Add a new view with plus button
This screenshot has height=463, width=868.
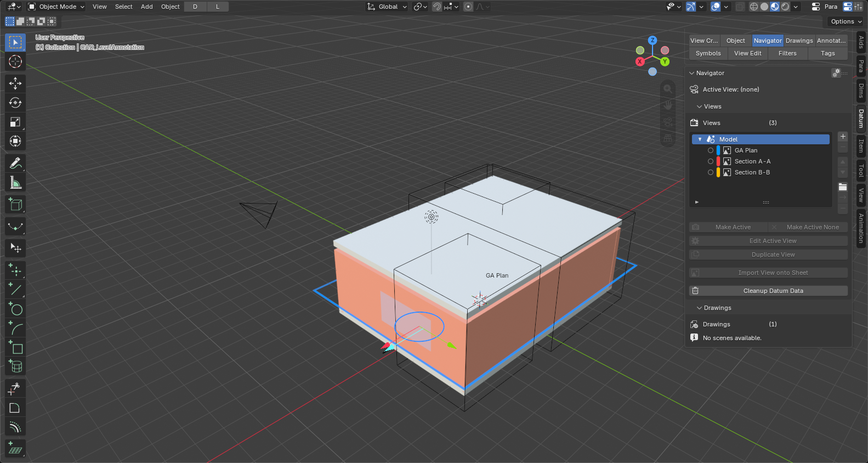click(x=843, y=137)
